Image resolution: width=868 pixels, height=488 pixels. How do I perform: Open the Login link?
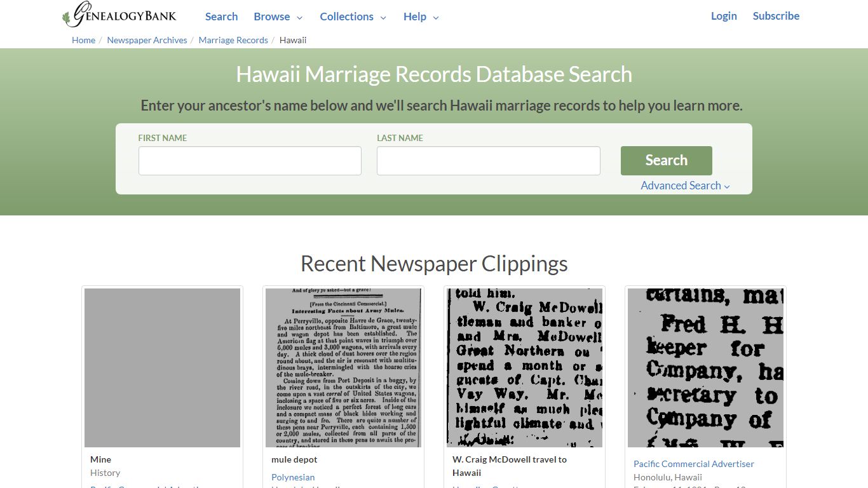(x=724, y=16)
